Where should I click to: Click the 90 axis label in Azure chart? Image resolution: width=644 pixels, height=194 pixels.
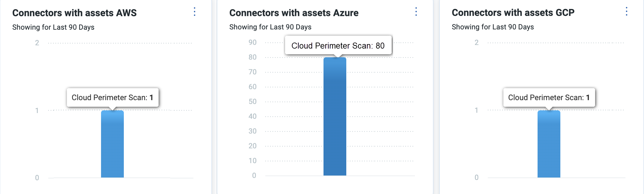click(x=252, y=42)
